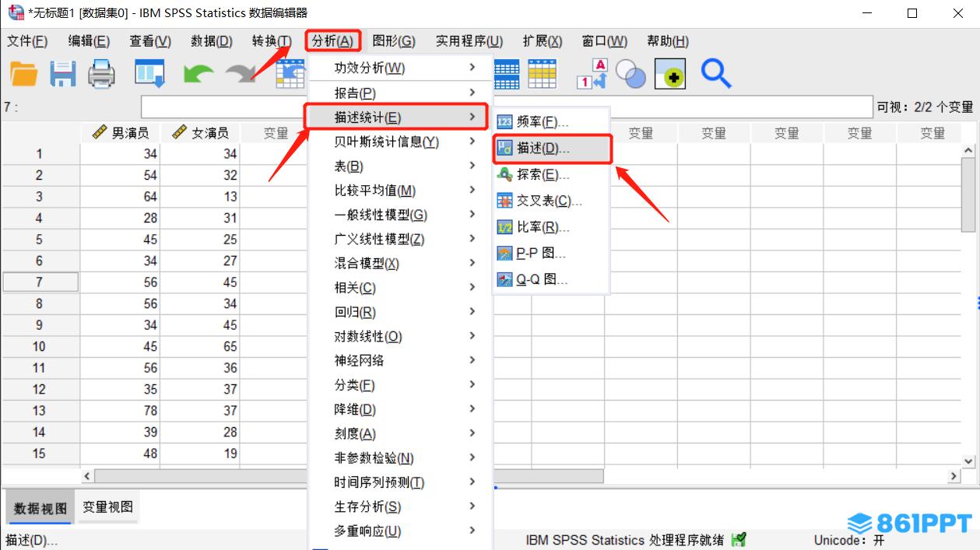Expand 表(B) submenu
980x550 pixels.
pos(401,166)
